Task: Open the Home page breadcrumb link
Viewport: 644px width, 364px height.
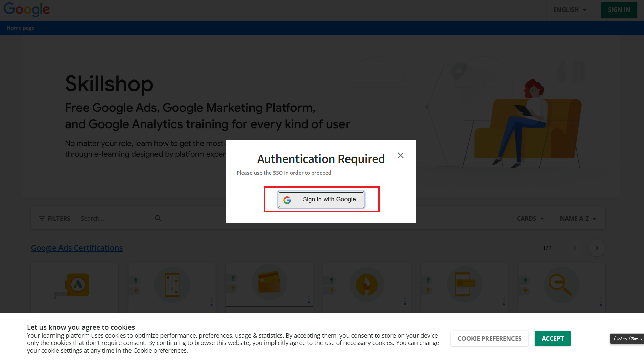Action: (x=21, y=28)
